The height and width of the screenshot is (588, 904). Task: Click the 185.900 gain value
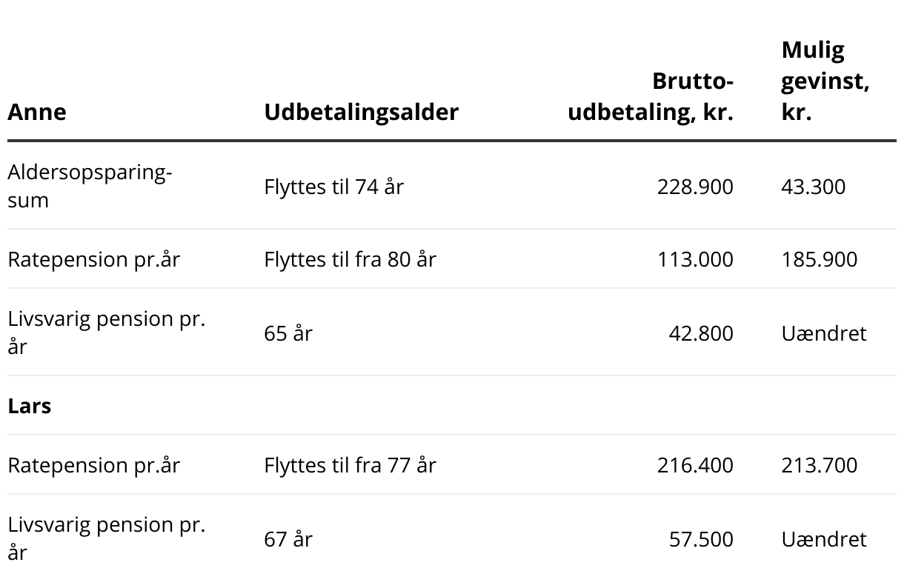[x=819, y=259]
